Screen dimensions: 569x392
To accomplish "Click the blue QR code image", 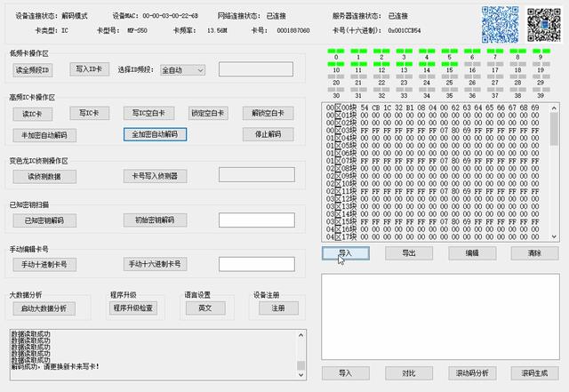I will coord(500,25).
